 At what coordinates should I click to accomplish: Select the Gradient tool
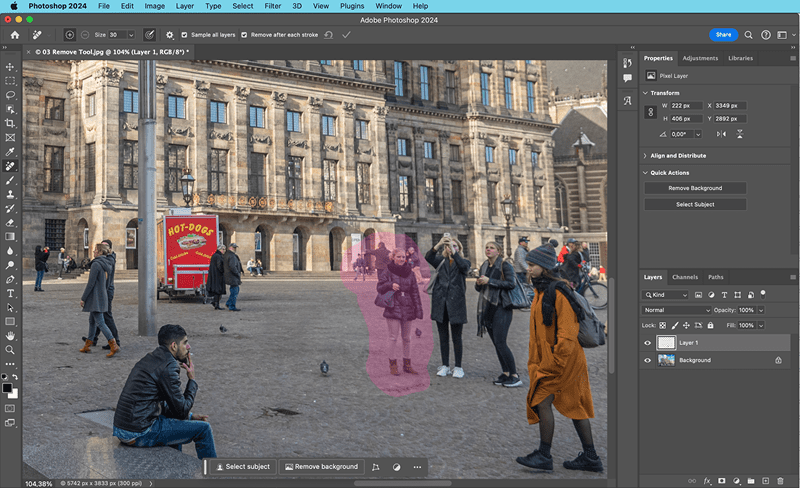tap(10, 237)
